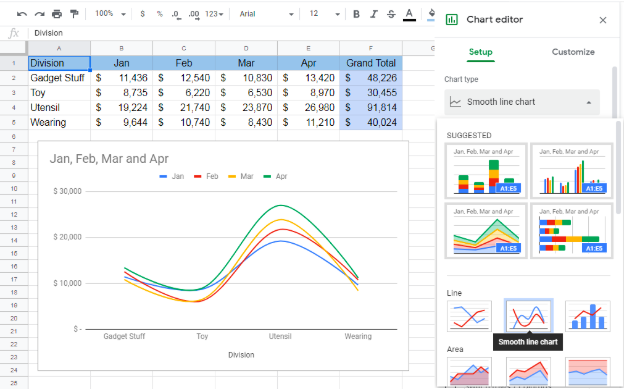Select suggested stacked column chart thumbnail
Image resolution: width=626 pixels, height=390 pixels.
pyautogui.click(x=486, y=171)
